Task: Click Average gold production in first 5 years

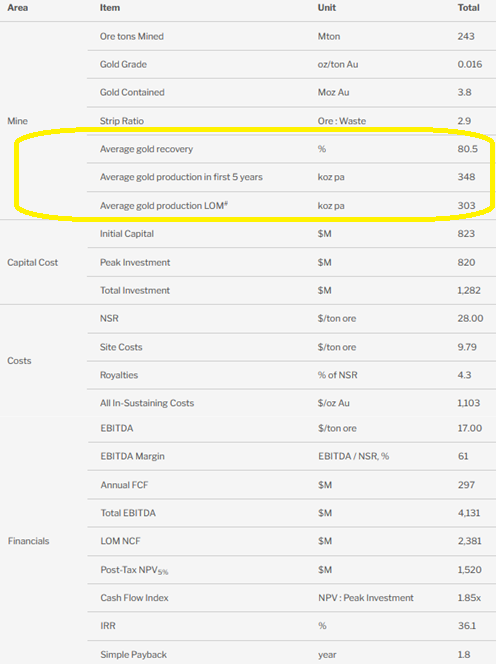Action: click(181, 177)
